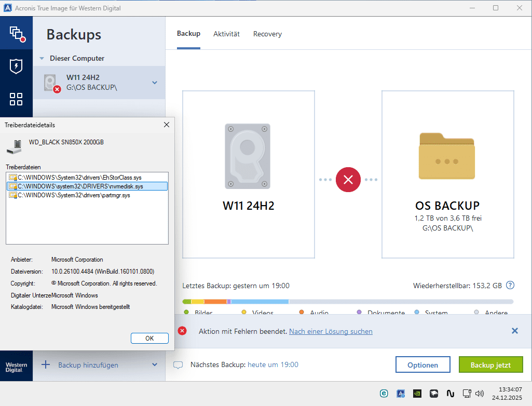The height and width of the screenshot is (406, 532).
Task: Click the red error icon in notification bar
Action: pyautogui.click(x=182, y=331)
